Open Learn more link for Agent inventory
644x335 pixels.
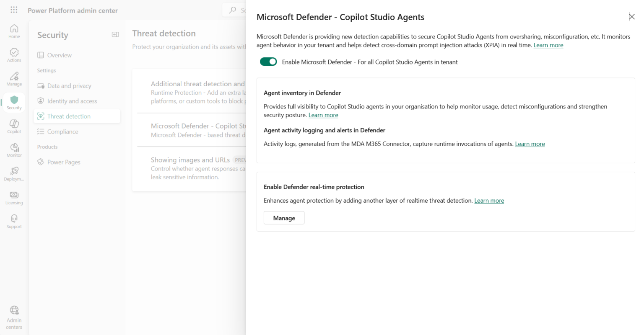click(323, 115)
